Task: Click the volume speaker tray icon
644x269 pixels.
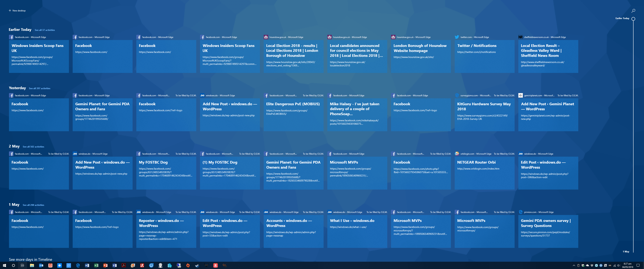Action: (x=619, y=265)
